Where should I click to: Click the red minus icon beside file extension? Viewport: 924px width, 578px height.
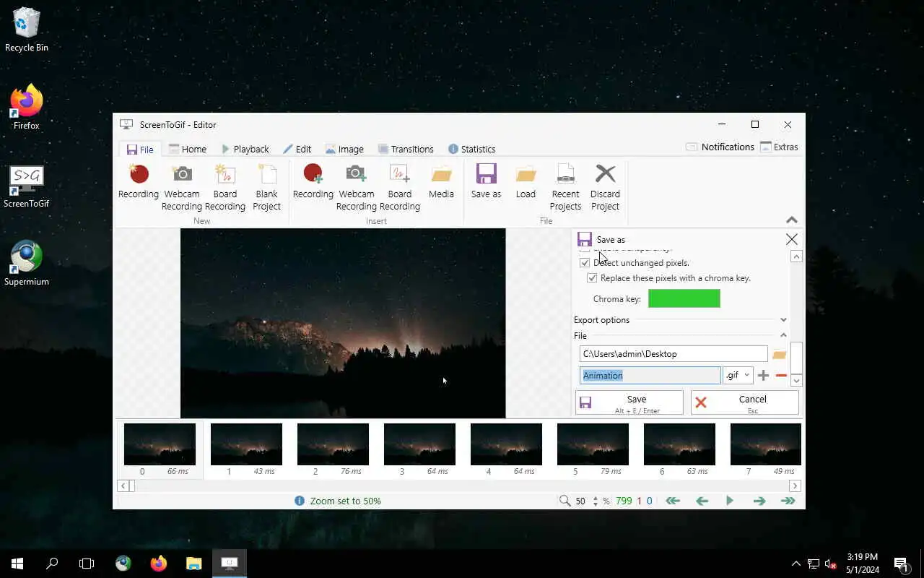click(781, 376)
